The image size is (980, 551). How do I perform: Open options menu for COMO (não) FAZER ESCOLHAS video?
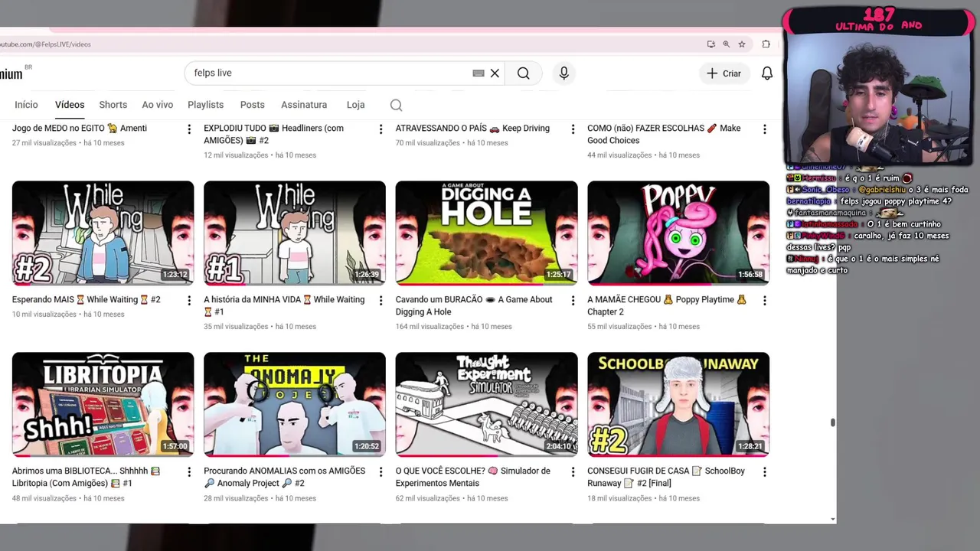(x=764, y=129)
